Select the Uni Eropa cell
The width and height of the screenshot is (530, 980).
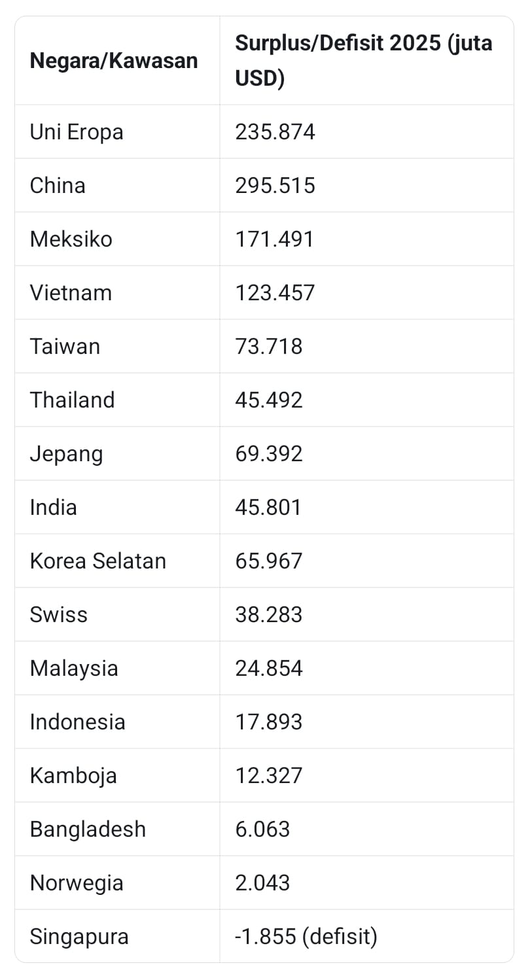pyautogui.click(x=77, y=132)
